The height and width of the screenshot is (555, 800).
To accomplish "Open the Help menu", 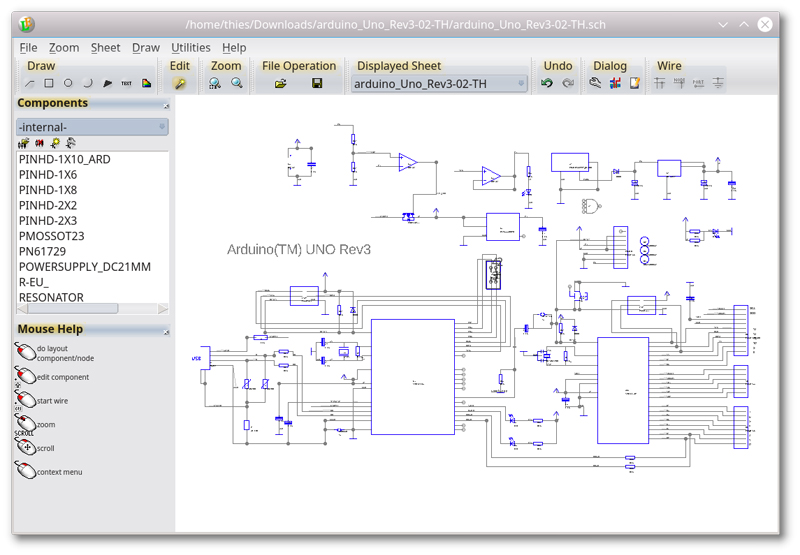I will (x=234, y=47).
